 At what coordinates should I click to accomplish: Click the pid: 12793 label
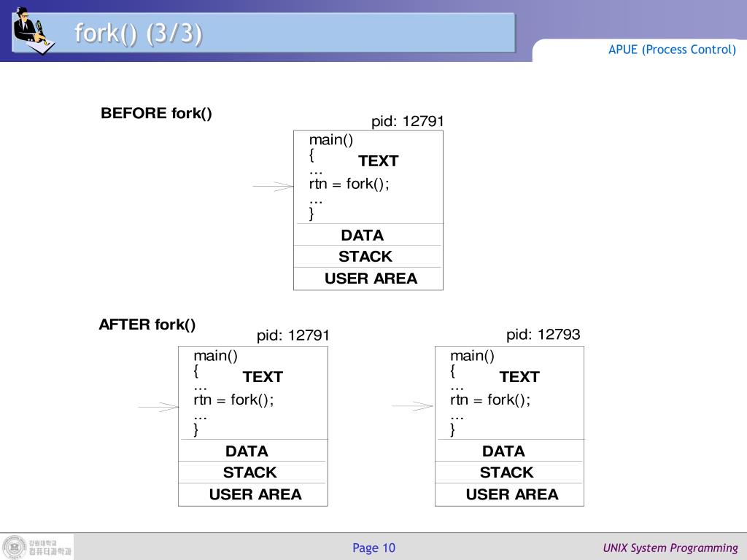point(543,334)
